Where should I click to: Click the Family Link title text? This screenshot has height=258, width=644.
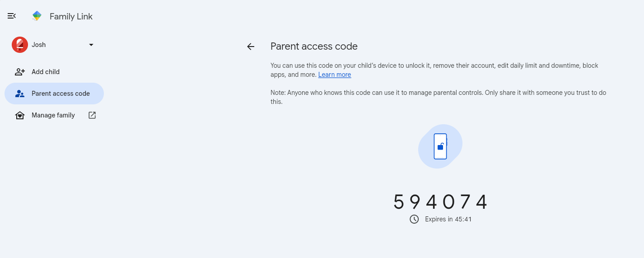[71, 16]
